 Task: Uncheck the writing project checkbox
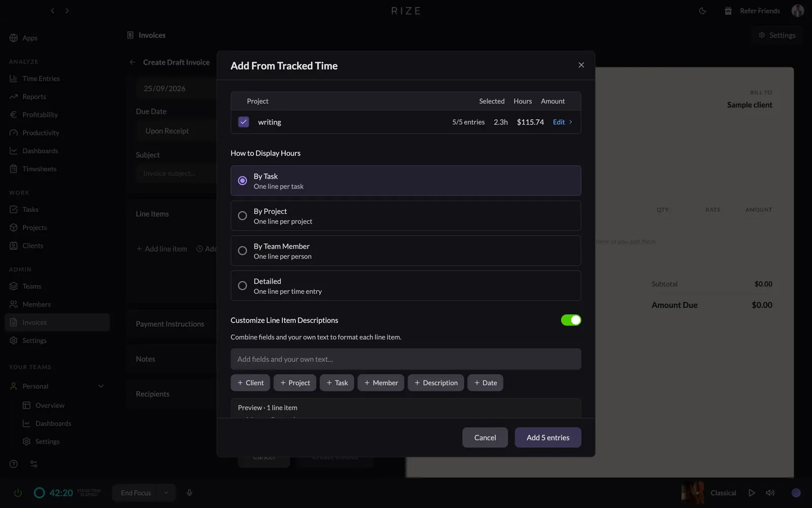pos(244,122)
